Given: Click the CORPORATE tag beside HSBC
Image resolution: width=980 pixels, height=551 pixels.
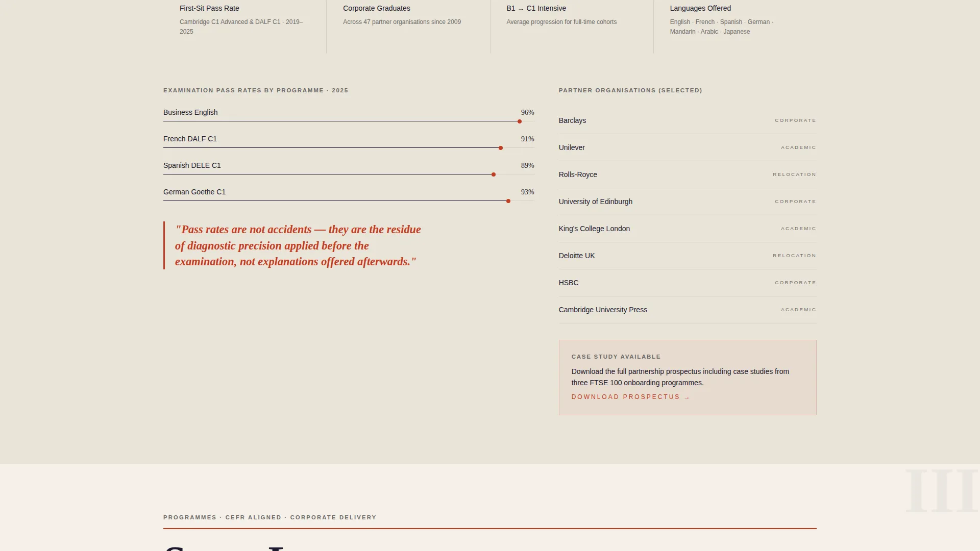Looking at the screenshot, I should 795,283.
